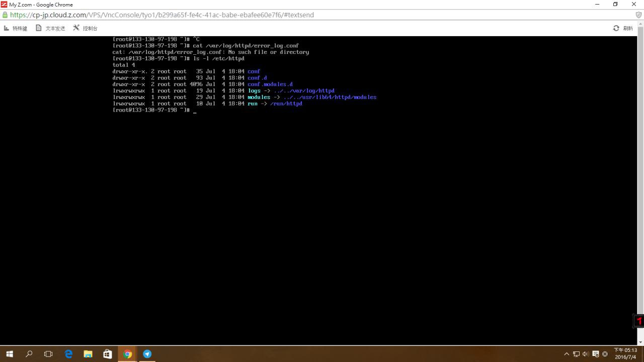The image size is (644, 362).
Task: Close the My Z.com Chrome window
Action: pyautogui.click(x=634, y=4)
